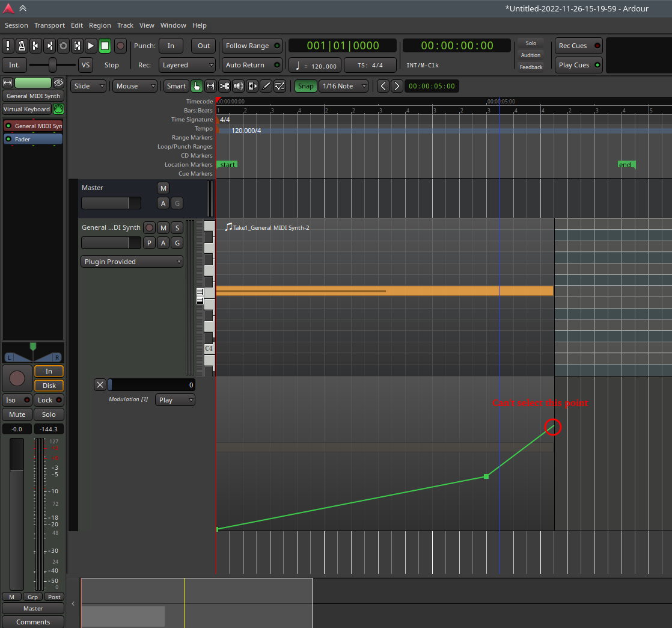This screenshot has height=628, width=672.
Task: Solo the General MIDI Synth track
Action: click(177, 227)
